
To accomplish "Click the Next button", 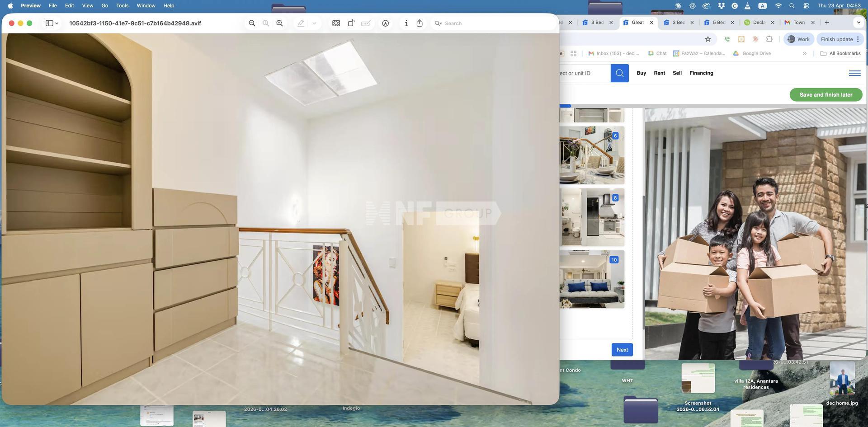I will [622, 350].
